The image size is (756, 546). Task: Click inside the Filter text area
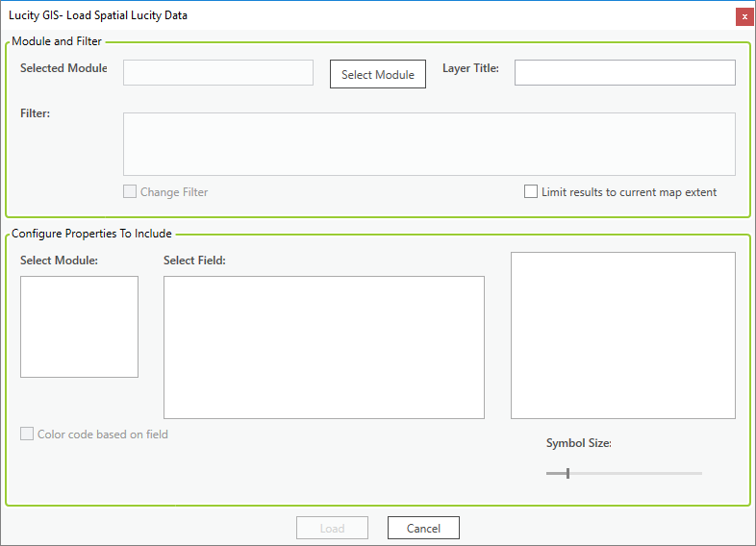coord(429,144)
